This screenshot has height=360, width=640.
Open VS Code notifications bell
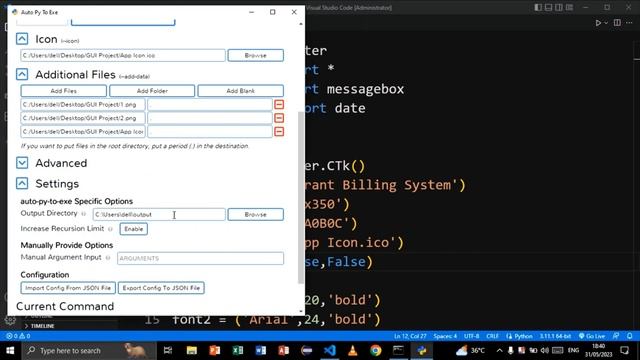(629, 336)
